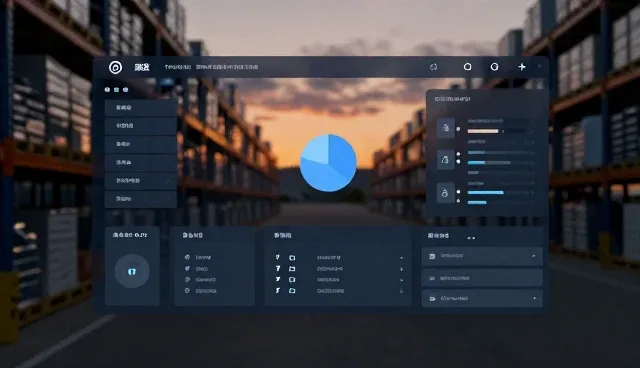This screenshot has width=640, height=368.
Task: Click the brand name text beside the logo
Action: pos(142,67)
